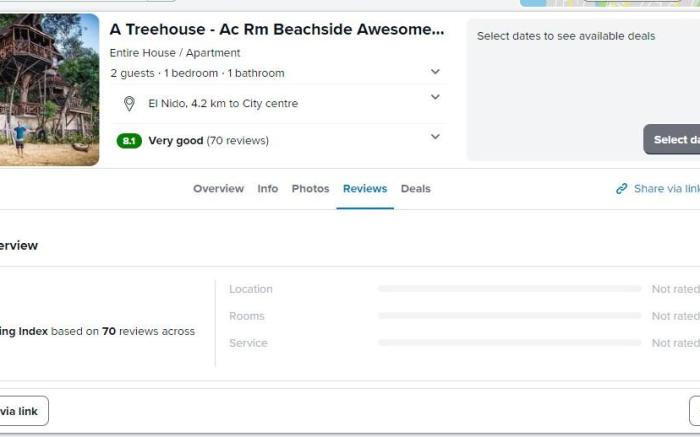Screen dimensions: 700x437
Task: Click the green 8.1 rating badge
Action: pyautogui.click(x=129, y=141)
